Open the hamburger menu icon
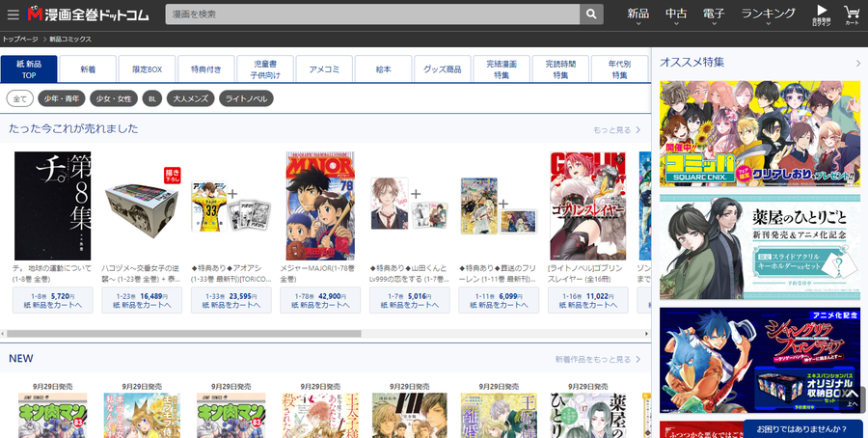This screenshot has width=868, height=438. 14,14
